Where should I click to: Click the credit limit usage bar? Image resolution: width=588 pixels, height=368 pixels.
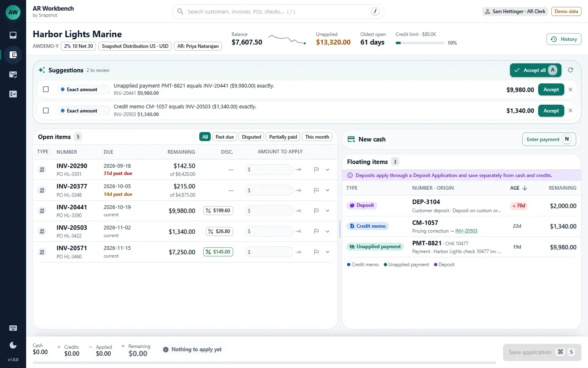coord(420,43)
